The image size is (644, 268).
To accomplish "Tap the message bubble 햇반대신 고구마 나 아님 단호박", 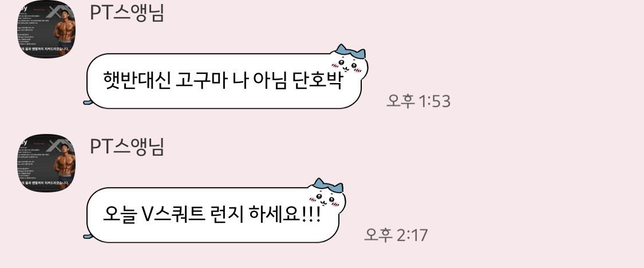I will (x=224, y=81).
